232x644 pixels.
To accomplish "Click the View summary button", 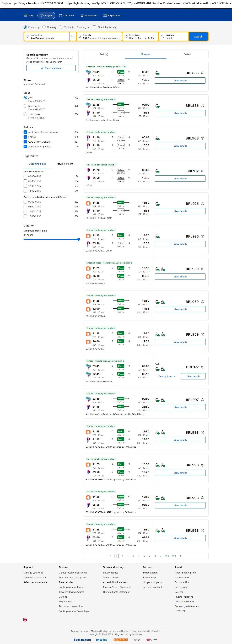I will coord(51,68).
